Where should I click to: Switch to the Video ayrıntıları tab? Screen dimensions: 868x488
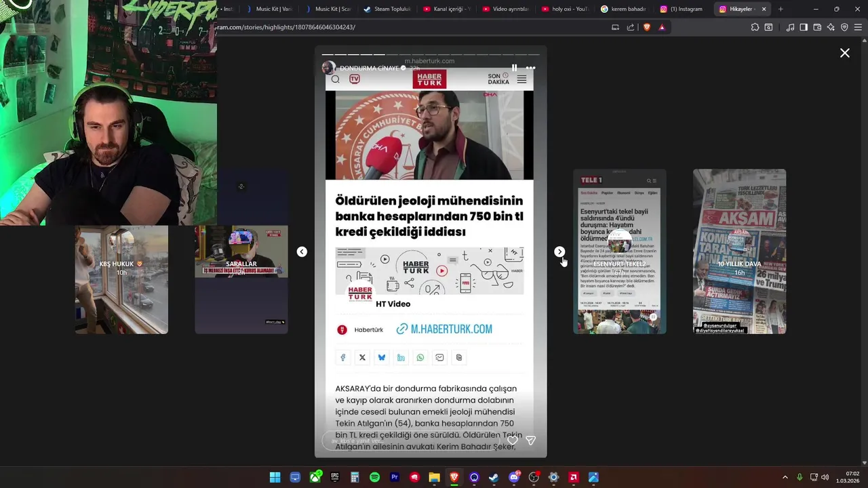pos(505,9)
